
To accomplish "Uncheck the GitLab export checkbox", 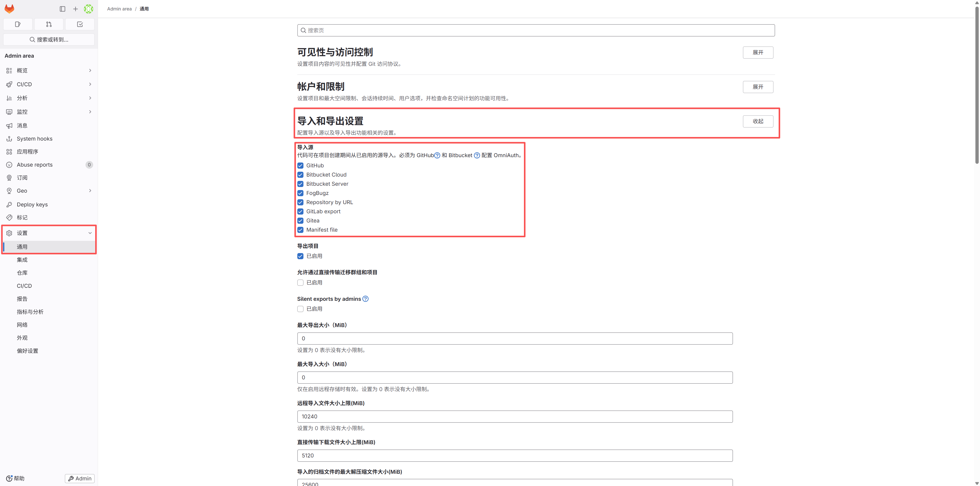I will click(300, 211).
